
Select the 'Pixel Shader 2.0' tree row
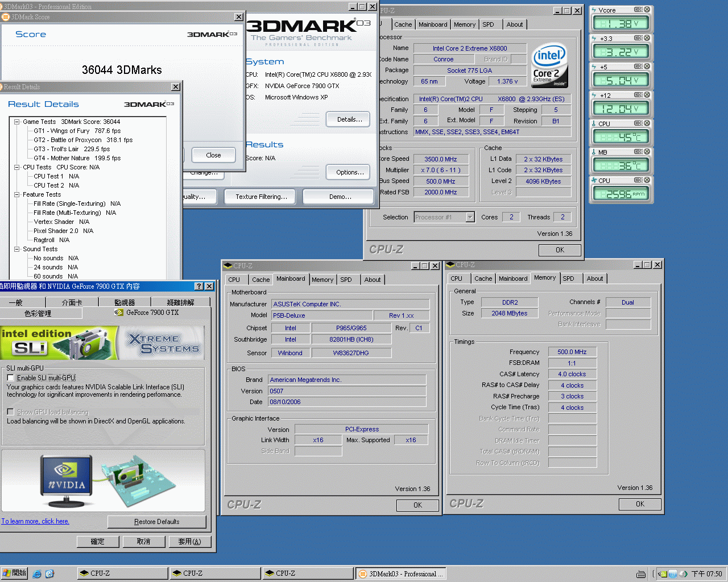click(63, 231)
